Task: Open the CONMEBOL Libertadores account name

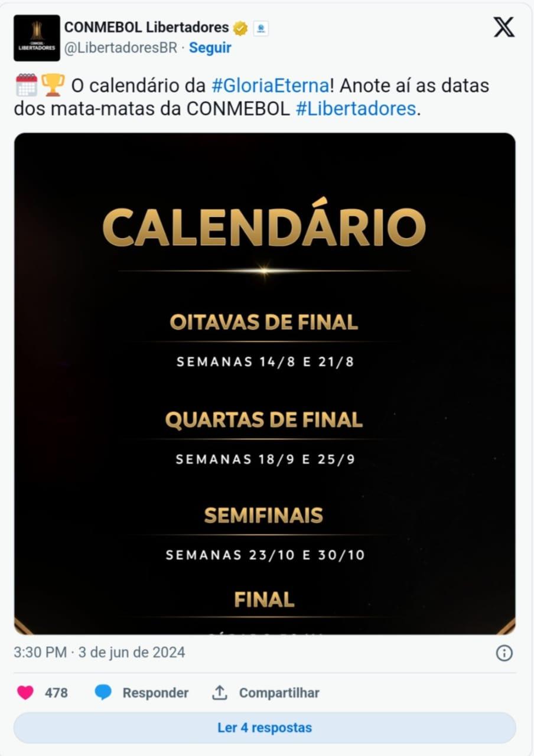Action: 146,27
